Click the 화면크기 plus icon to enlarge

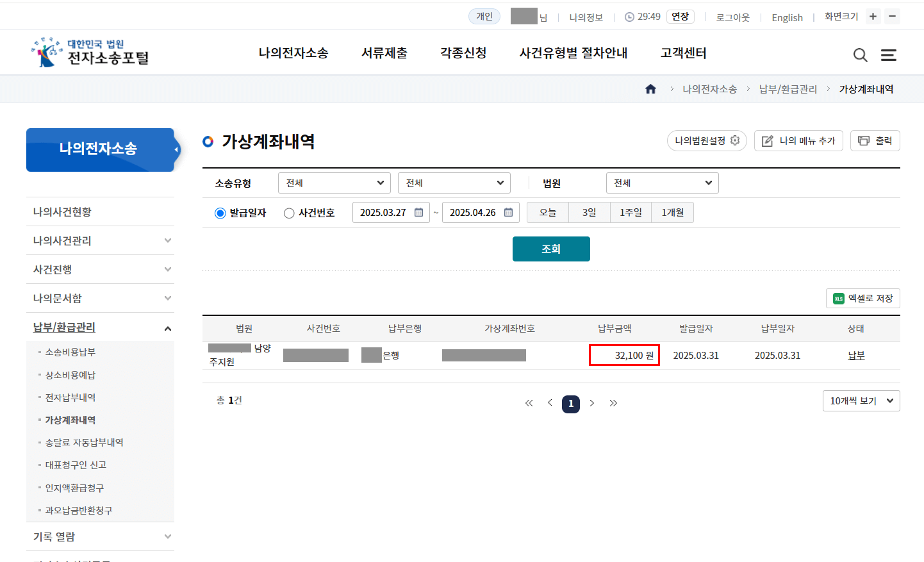point(873,16)
